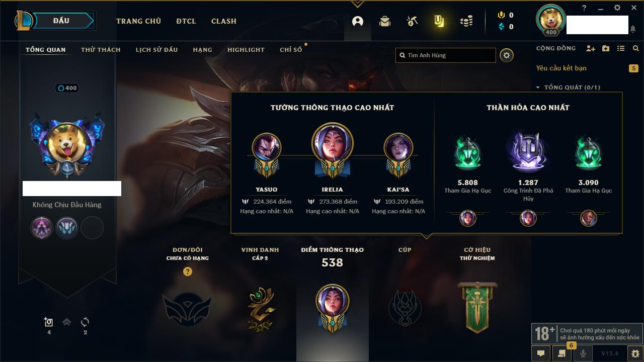Open profile settings gear beside search box

507,55
